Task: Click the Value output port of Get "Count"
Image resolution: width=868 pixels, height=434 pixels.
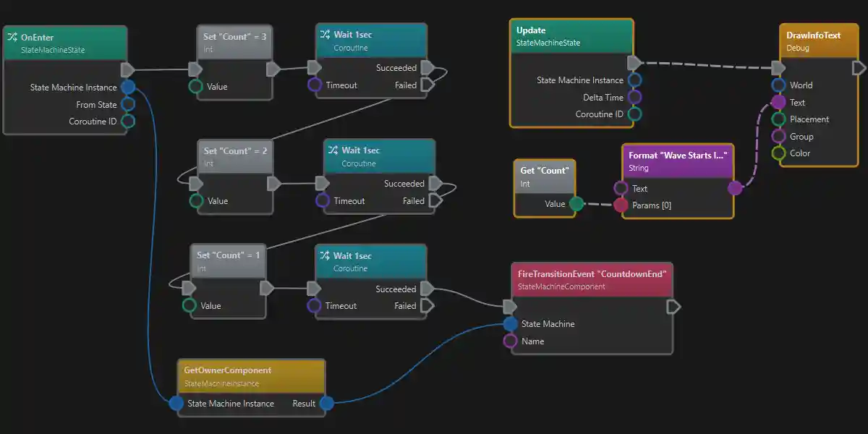Action: click(576, 205)
